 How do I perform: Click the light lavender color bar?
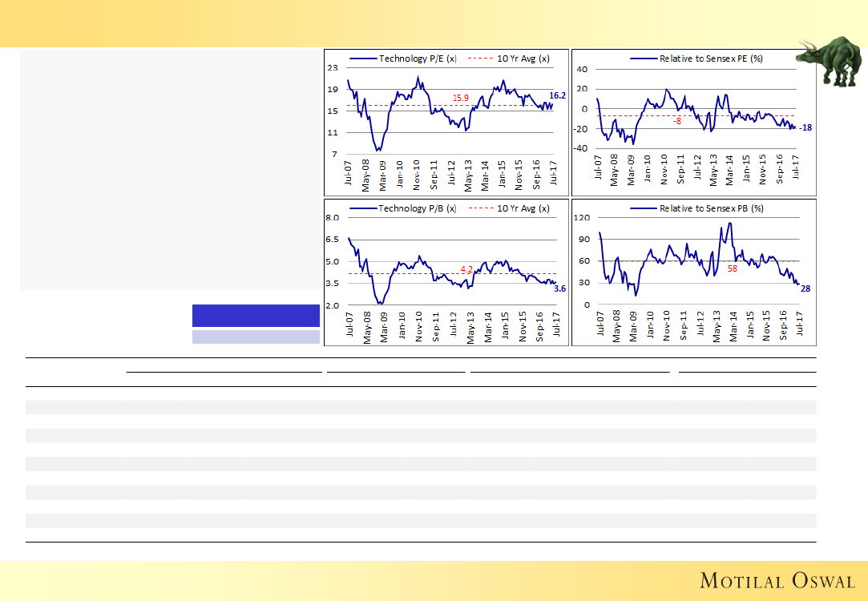[x=256, y=337]
